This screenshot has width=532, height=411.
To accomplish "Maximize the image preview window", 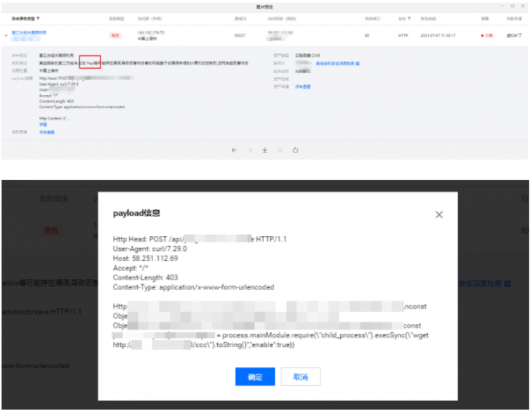I will pyautogui.click(x=512, y=6).
